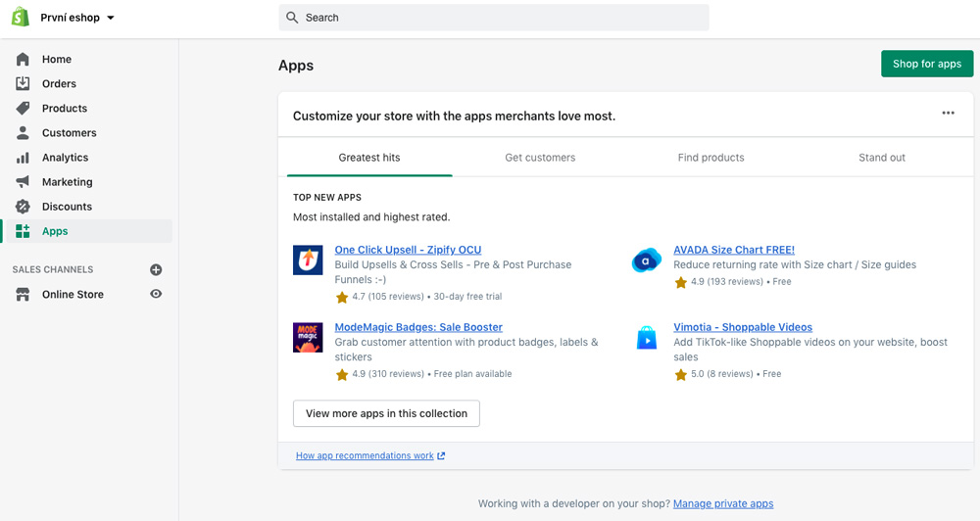Click the Discounts badge icon
Viewport: 980px width, 521px height.
(23, 207)
